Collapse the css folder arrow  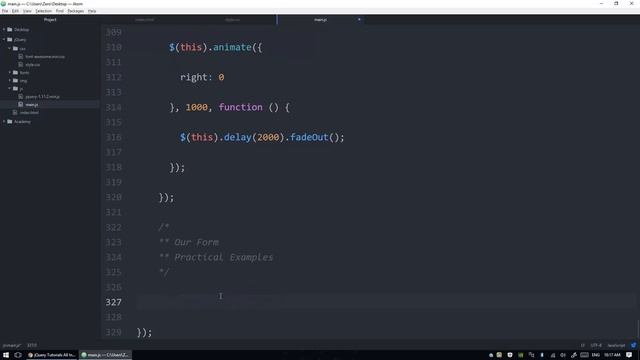[x=9, y=48]
